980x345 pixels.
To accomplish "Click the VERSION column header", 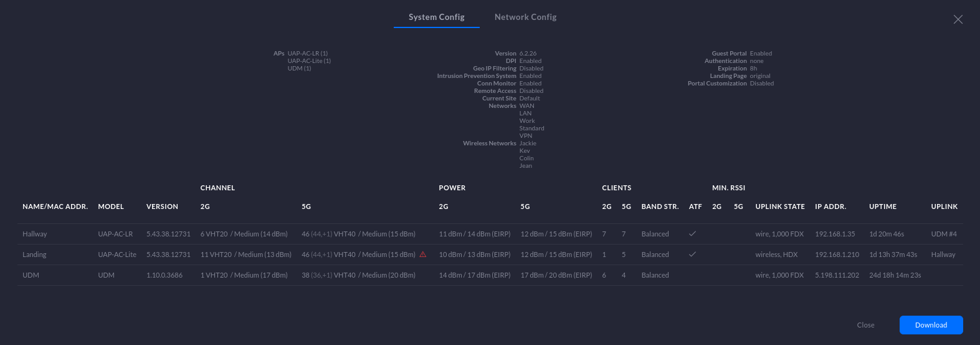I will pyautogui.click(x=162, y=207).
